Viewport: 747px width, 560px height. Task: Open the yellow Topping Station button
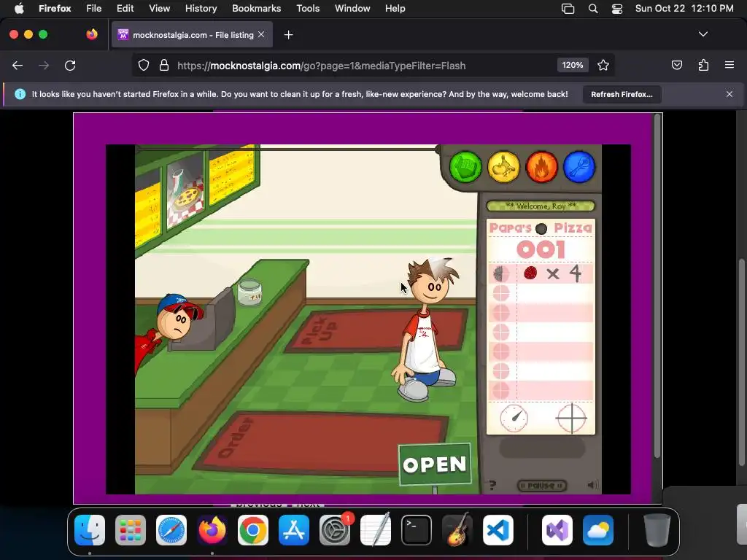coord(503,167)
